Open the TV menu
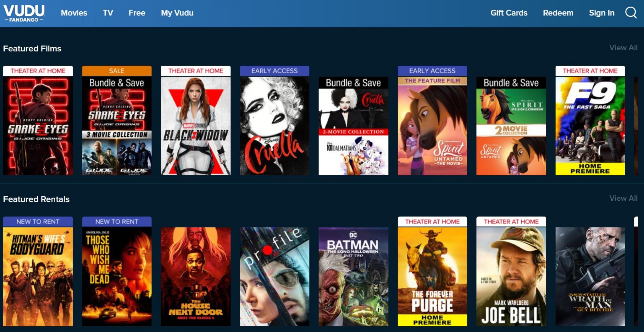 coord(108,13)
